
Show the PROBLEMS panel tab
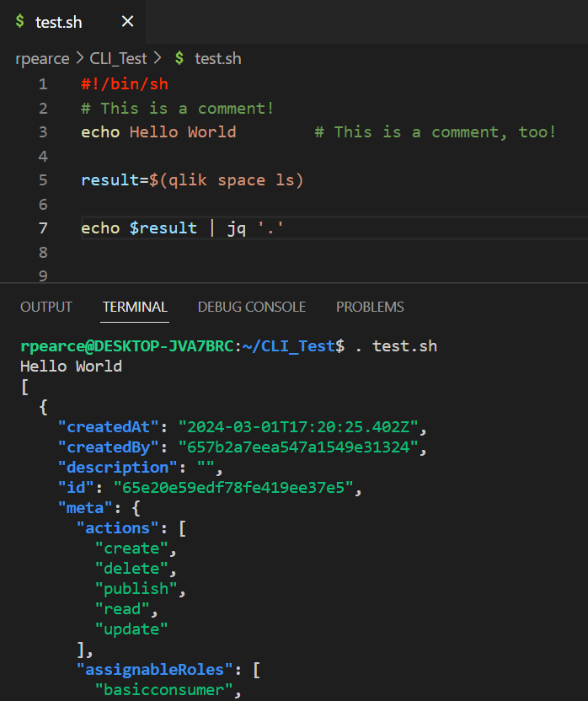coord(370,307)
